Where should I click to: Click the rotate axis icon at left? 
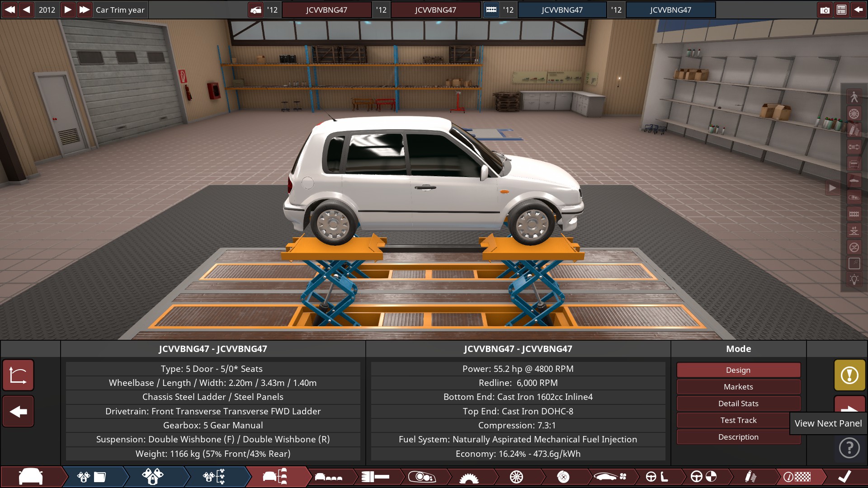pyautogui.click(x=18, y=375)
